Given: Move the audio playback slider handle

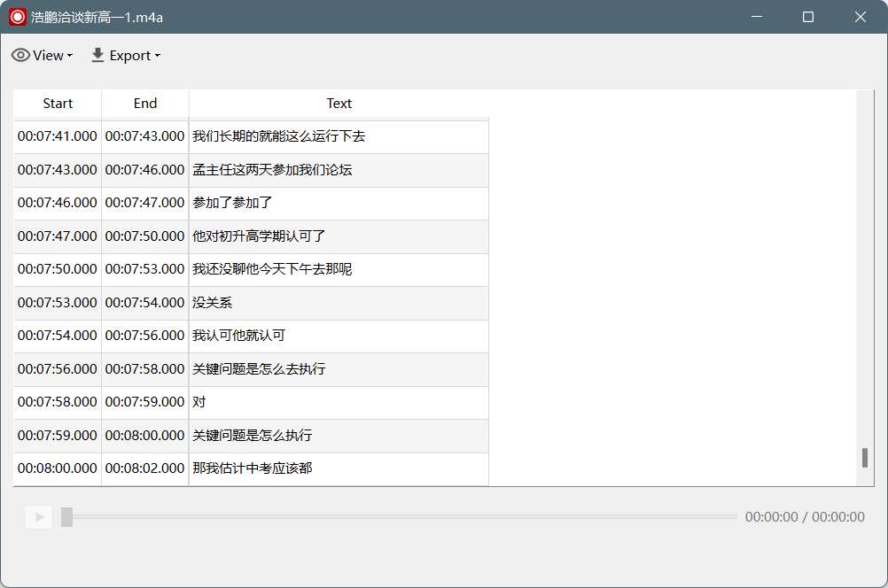Looking at the screenshot, I should (66, 516).
